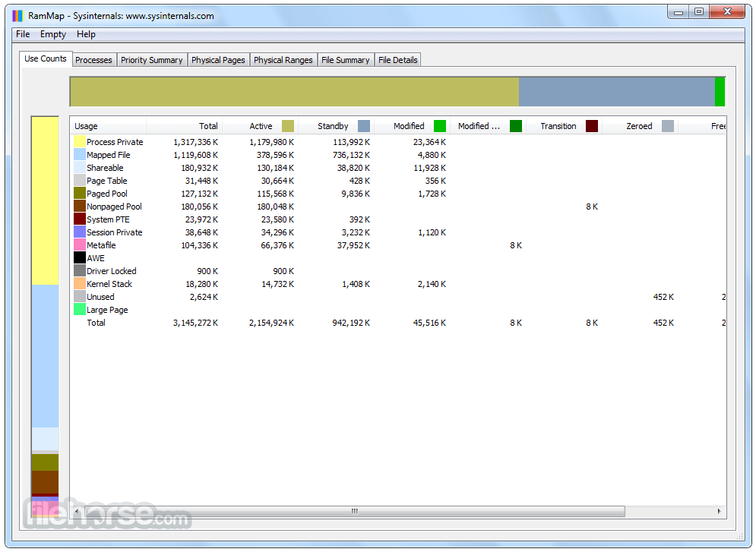The image size is (756, 552).
Task: Sort by the Total column header
Action: click(x=184, y=126)
